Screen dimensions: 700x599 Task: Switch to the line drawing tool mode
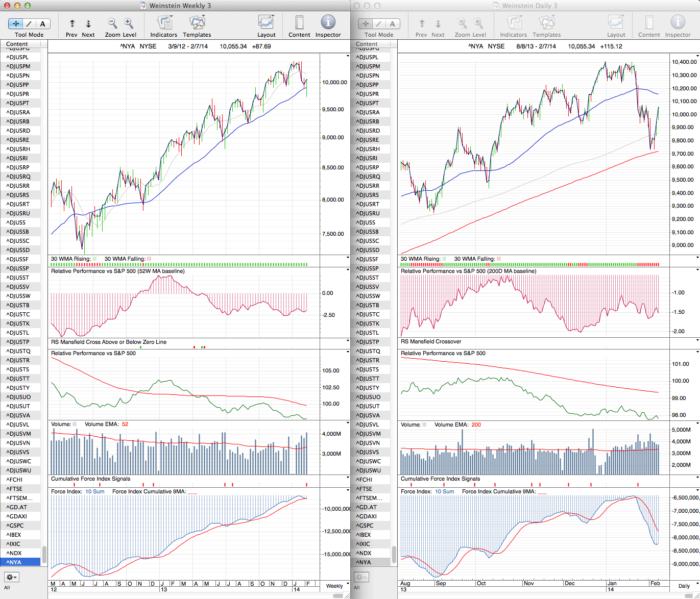(29, 23)
